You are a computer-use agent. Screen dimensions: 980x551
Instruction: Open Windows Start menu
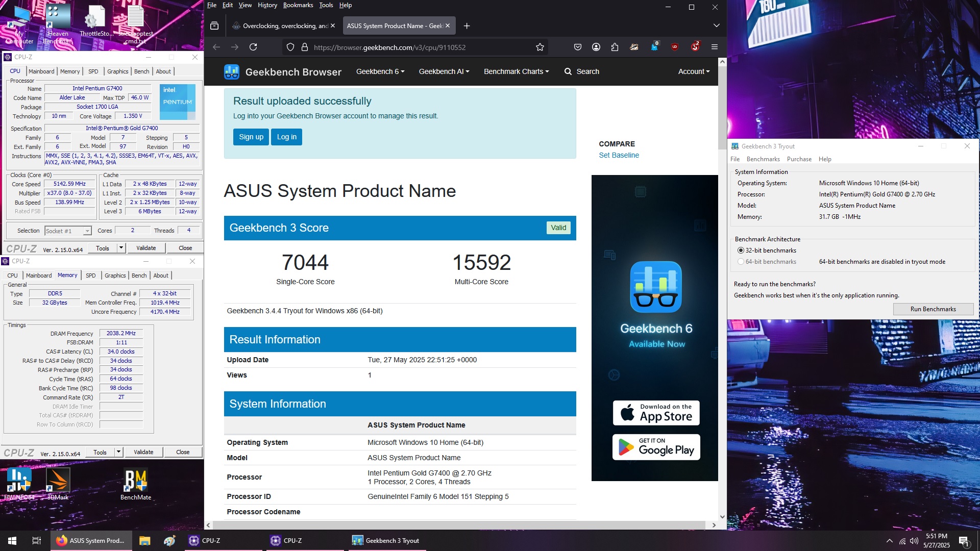tap(12, 541)
